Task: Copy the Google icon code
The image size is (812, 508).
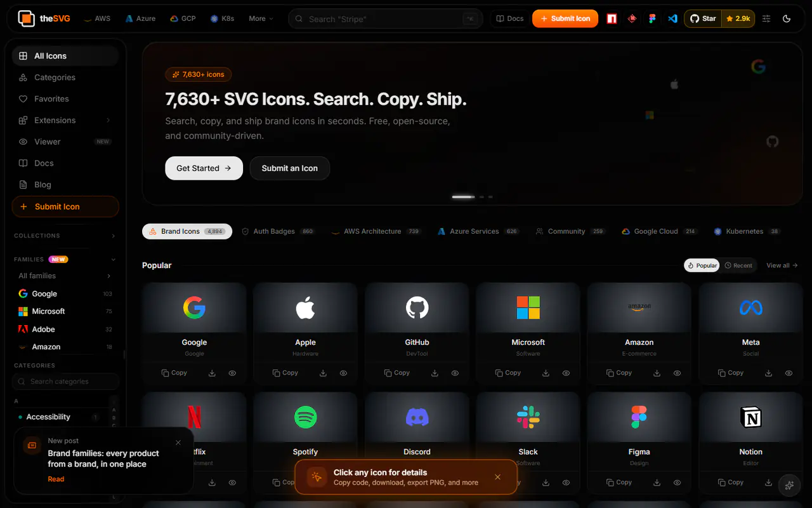Action: click(174, 373)
